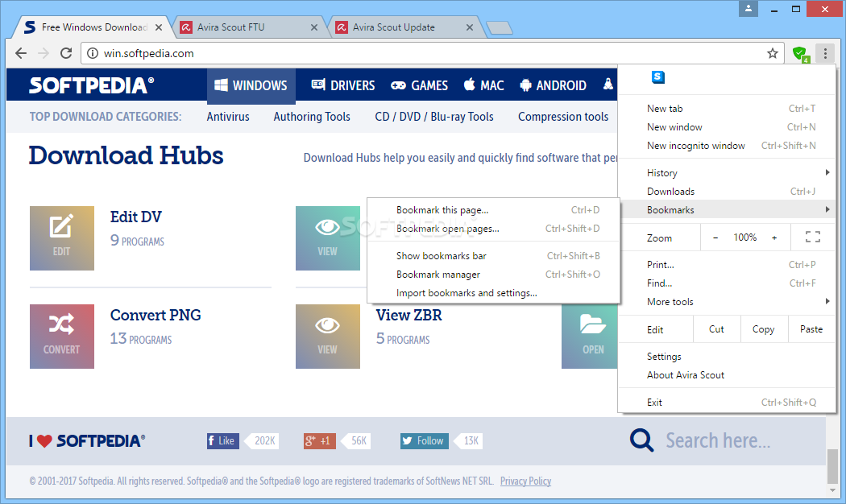Open CD / DVD / Blu-ray Tools category
The image size is (846, 504).
[434, 117]
